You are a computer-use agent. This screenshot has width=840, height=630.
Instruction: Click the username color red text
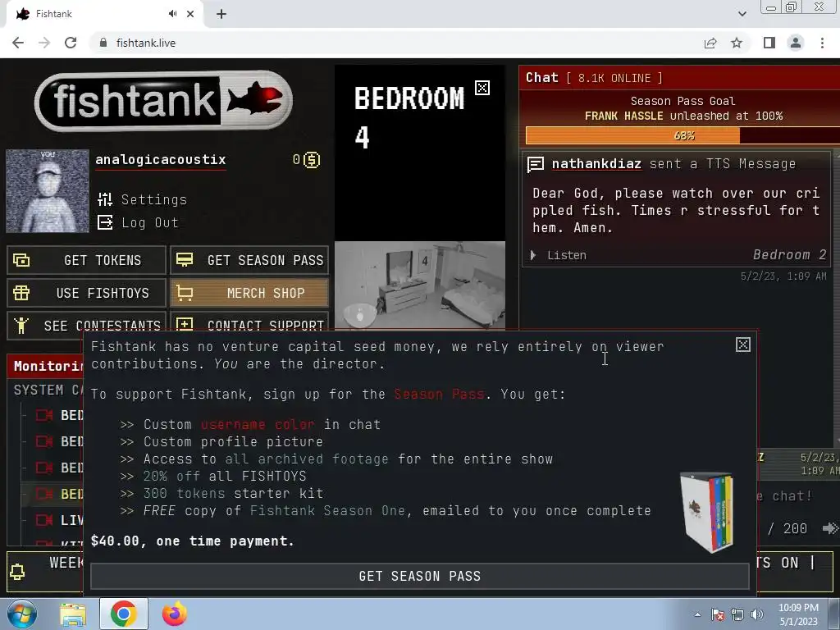point(258,425)
